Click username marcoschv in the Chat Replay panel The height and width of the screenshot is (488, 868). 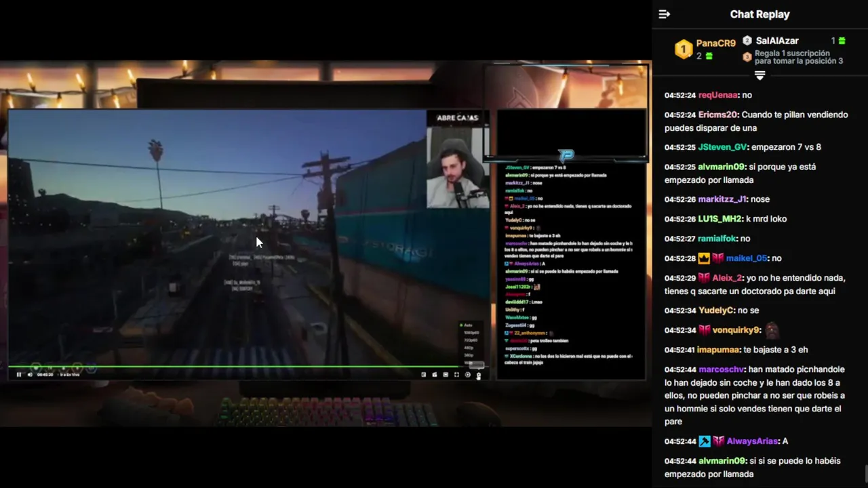click(x=722, y=369)
